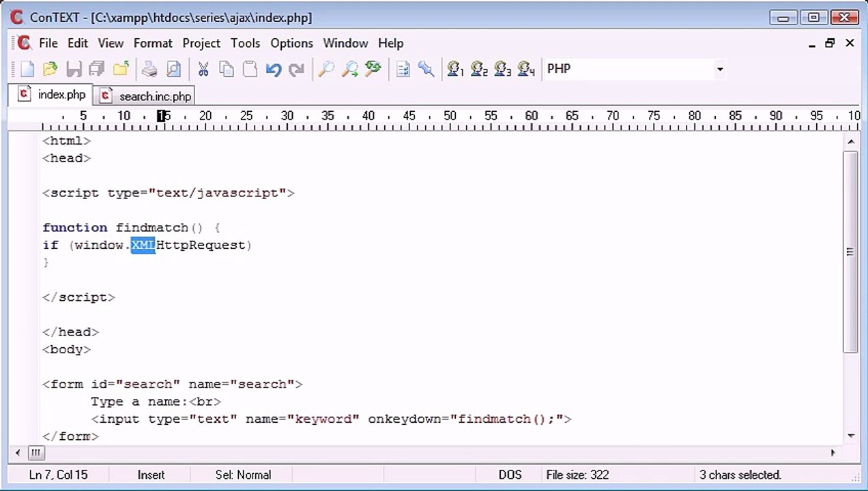Click 'Ln 7, Col 15' in status bar
868x491 pixels.
click(x=59, y=475)
